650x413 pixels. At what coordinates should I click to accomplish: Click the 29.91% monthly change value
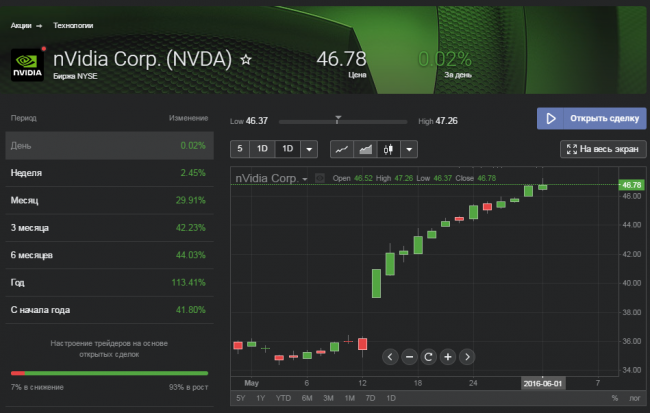click(x=191, y=201)
